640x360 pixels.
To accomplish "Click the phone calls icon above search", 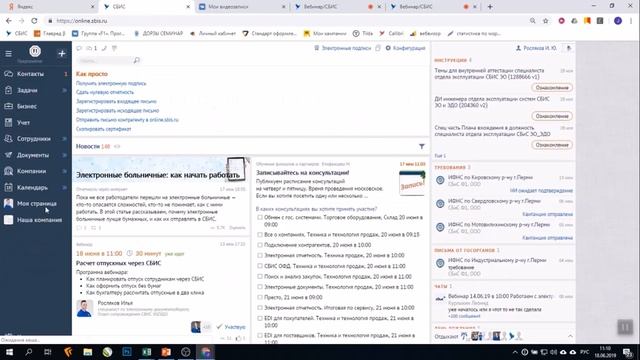I will click(104, 48).
